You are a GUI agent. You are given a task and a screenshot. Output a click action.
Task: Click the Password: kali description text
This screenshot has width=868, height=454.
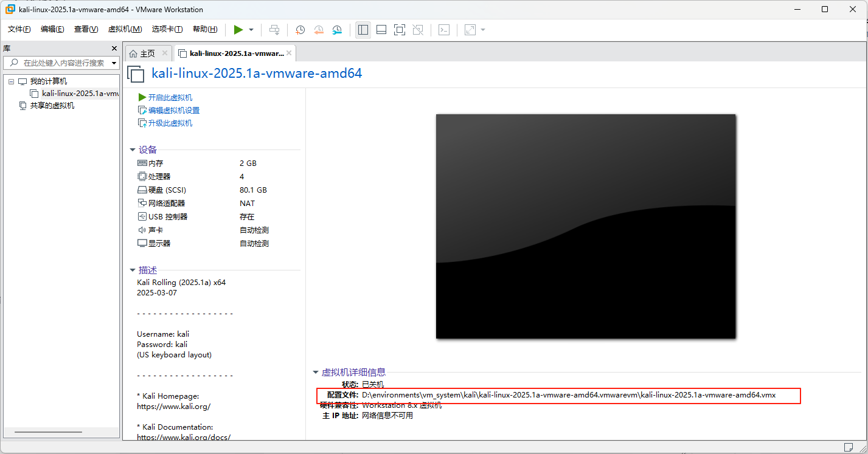162,344
